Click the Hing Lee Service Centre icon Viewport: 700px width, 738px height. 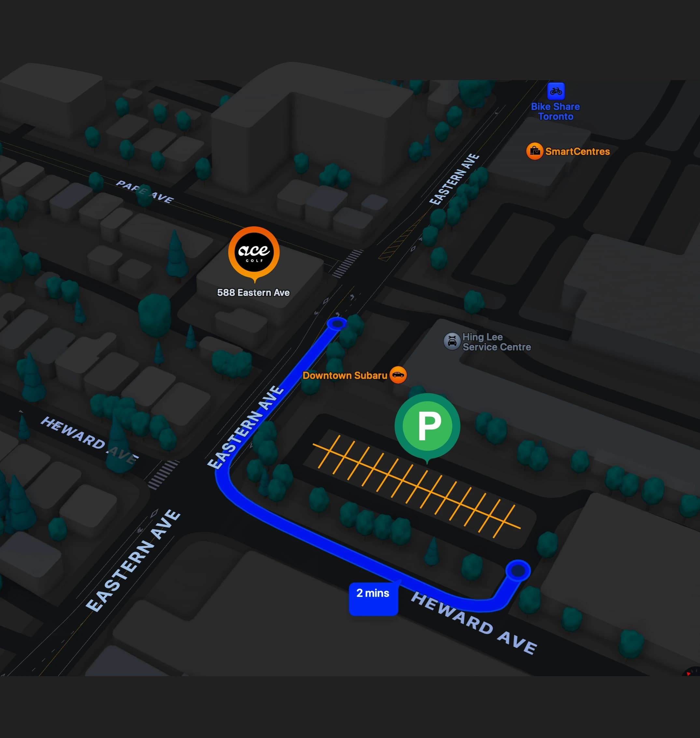click(452, 341)
